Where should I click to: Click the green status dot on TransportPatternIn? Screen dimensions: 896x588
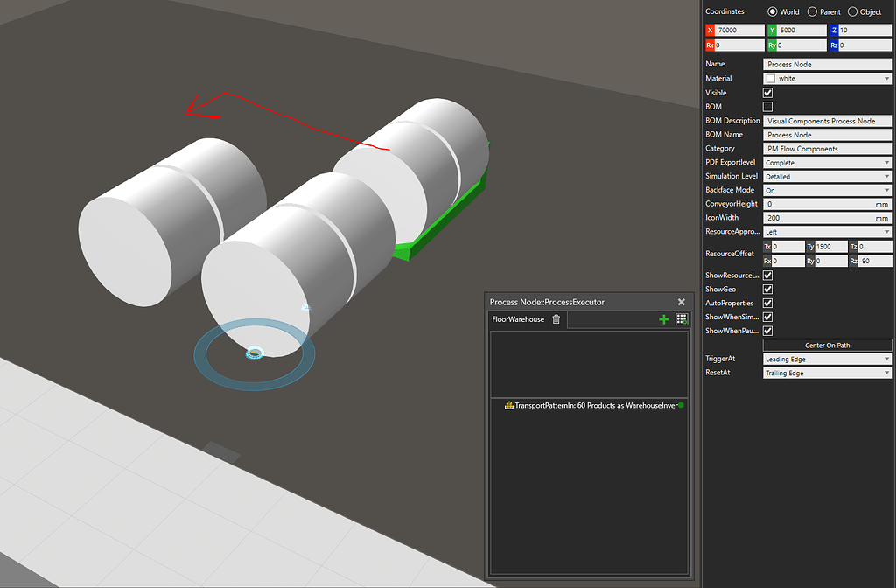pyautogui.click(x=681, y=405)
